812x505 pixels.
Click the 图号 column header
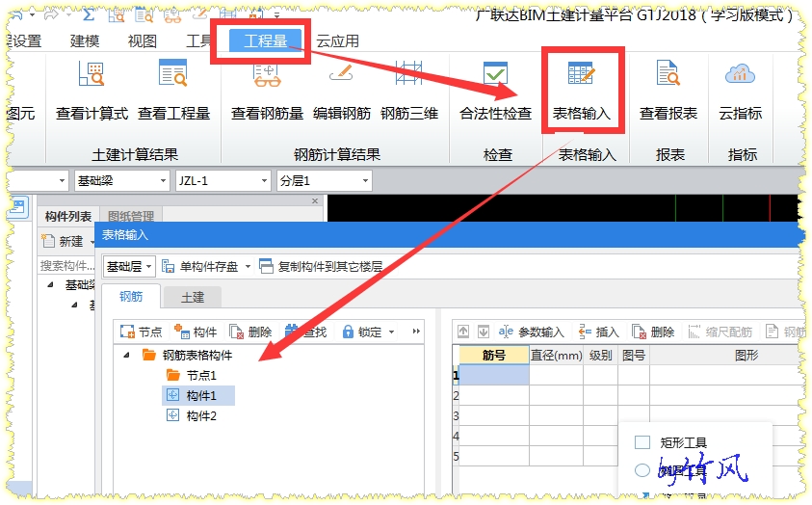[634, 356]
